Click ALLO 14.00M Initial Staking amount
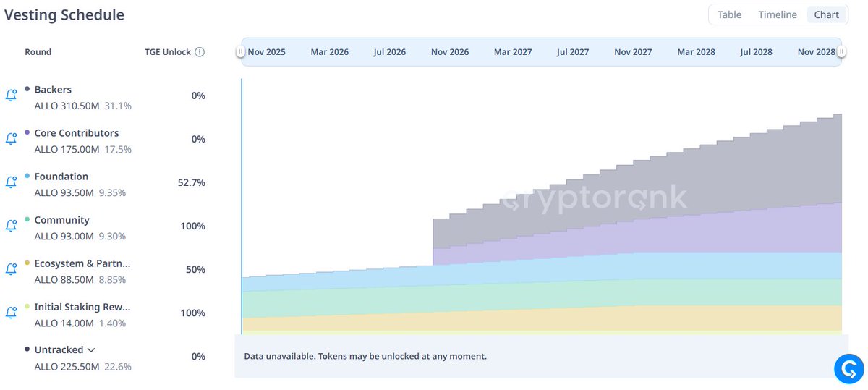 64,323
